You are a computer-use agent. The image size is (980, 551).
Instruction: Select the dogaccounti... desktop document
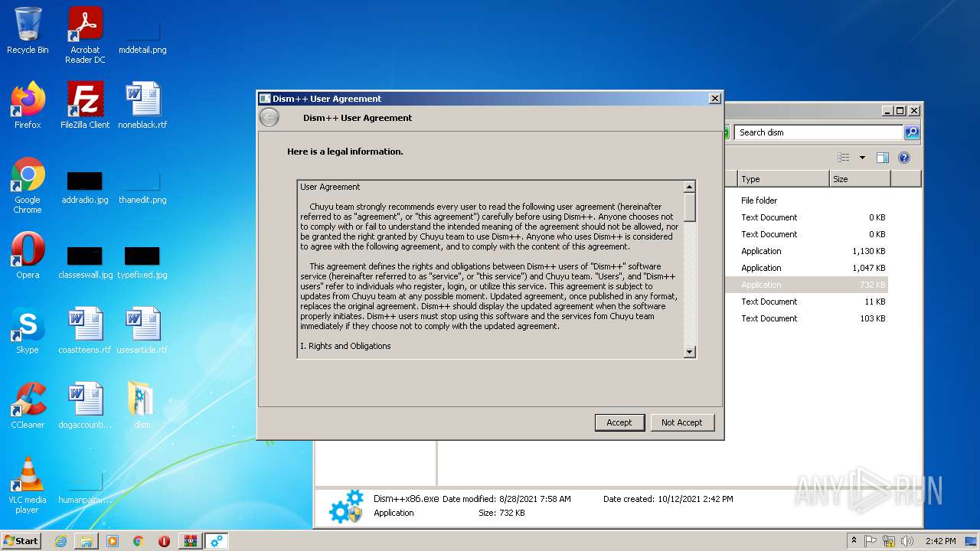tap(85, 406)
